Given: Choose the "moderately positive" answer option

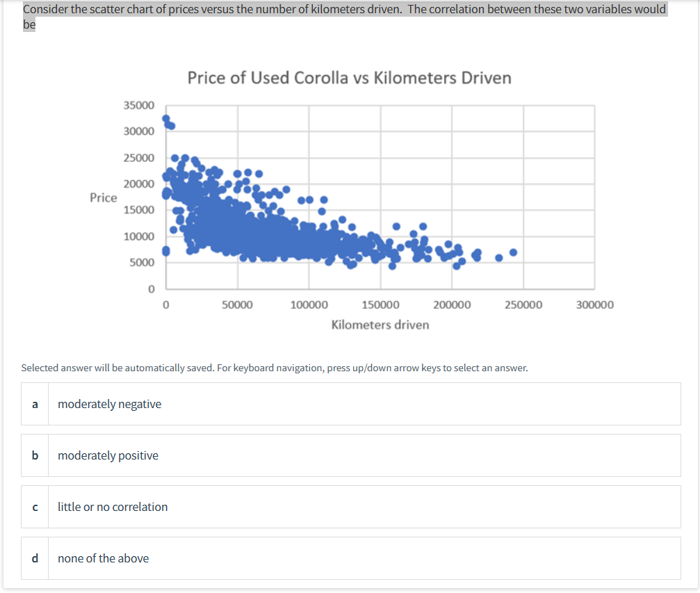Looking at the screenshot, I should (x=108, y=455).
